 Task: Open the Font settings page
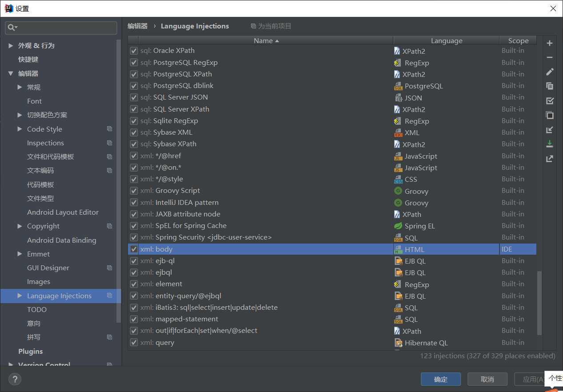click(34, 101)
